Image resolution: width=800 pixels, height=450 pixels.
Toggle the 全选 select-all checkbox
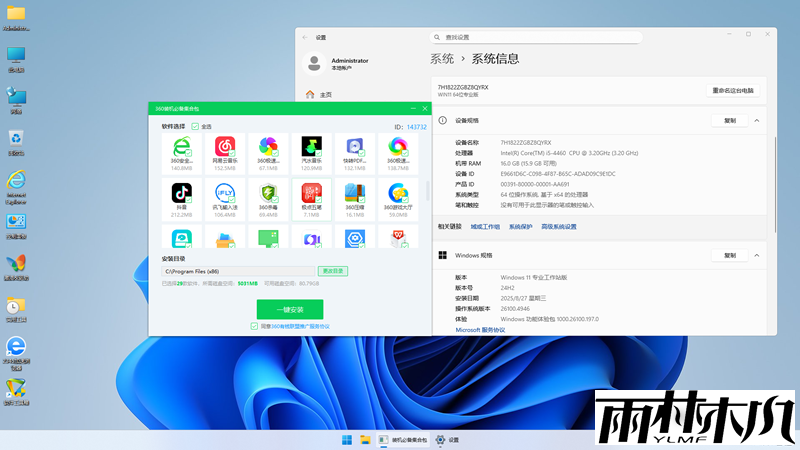pyautogui.click(x=196, y=127)
